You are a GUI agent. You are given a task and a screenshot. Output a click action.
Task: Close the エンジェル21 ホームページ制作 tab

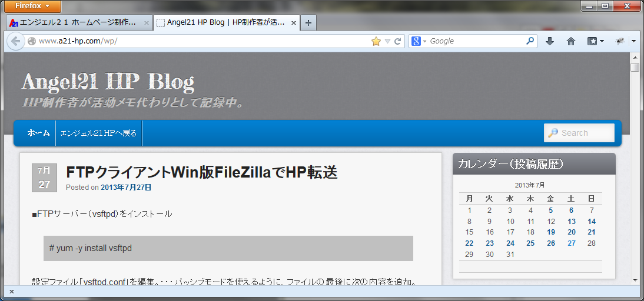(x=146, y=24)
